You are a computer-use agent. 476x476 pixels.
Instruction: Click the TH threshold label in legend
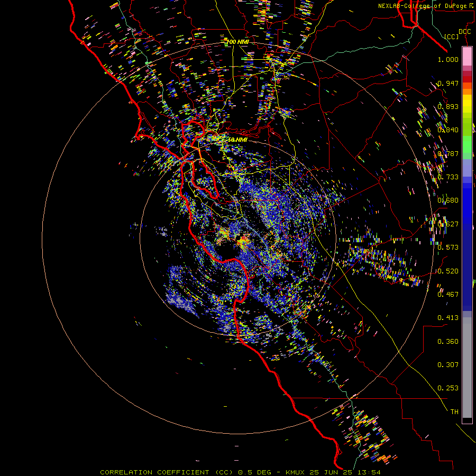point(454,412)
